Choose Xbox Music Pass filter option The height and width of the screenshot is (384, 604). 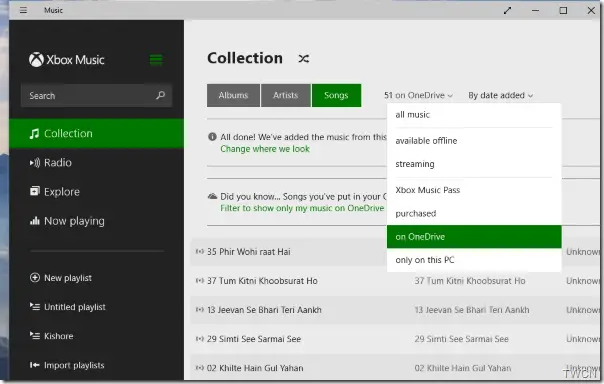pos(474,190)
